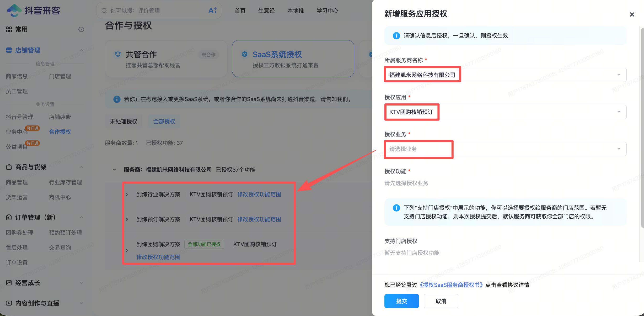The image size is (644, 316).
Task: Click the 取消 button
Action: tap(441, 301)
